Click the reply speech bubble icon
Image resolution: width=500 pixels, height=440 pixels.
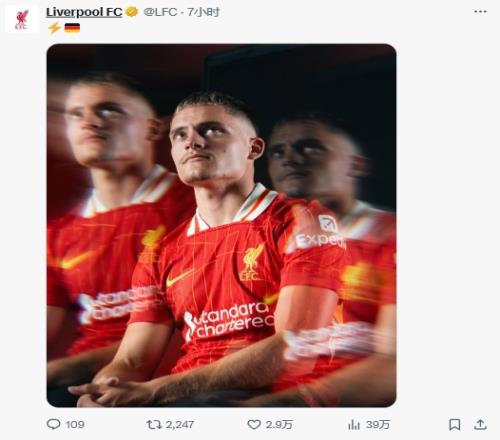[53, 424]
